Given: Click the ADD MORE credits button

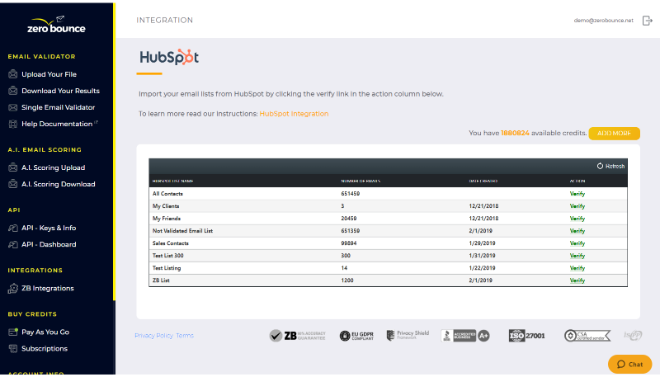Looking at the screenshot, I should 614,133.
